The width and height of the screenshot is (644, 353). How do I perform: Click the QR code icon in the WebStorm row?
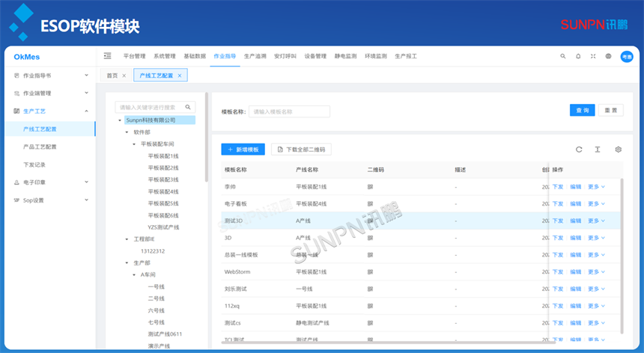pos(370,271)
